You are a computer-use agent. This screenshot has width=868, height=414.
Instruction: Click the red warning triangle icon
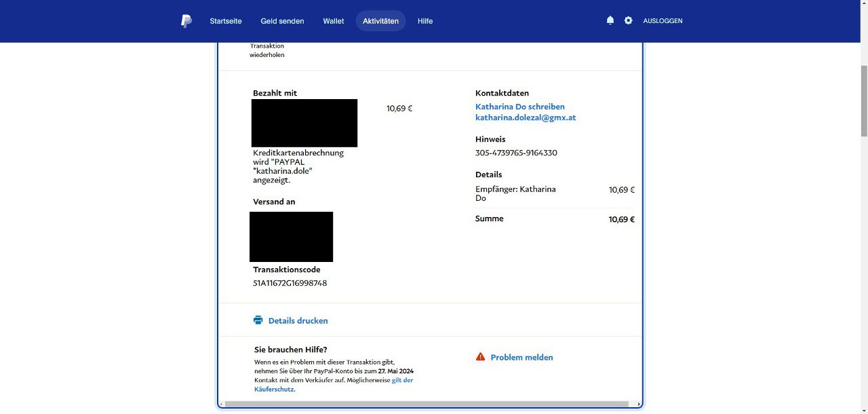point(480,357)
